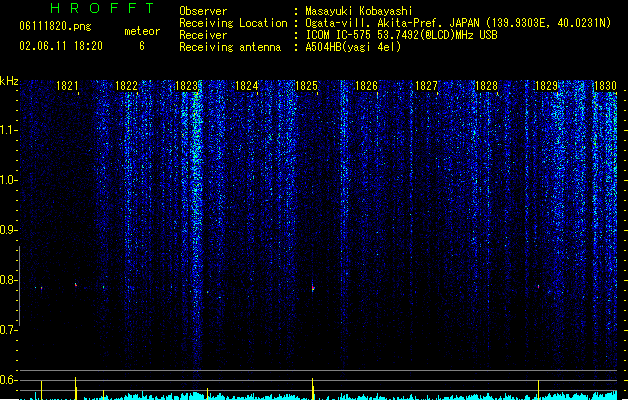Click the red meteor echo dot at 1825
This screenshot has width=629, height=400.
(x=313, y=288)
